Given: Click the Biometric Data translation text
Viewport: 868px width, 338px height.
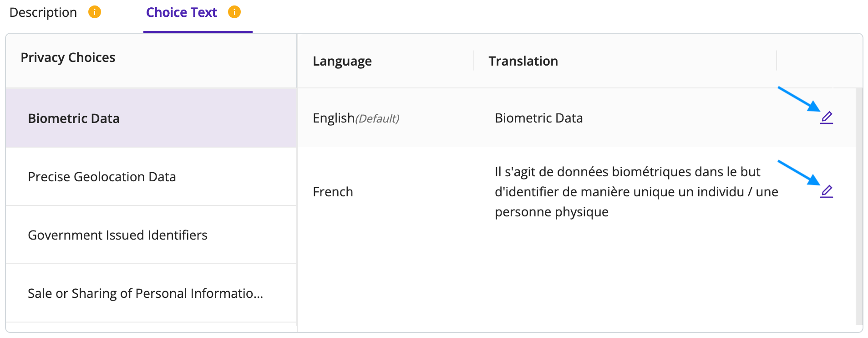Looking at the screenshot, I should [539, 118].
